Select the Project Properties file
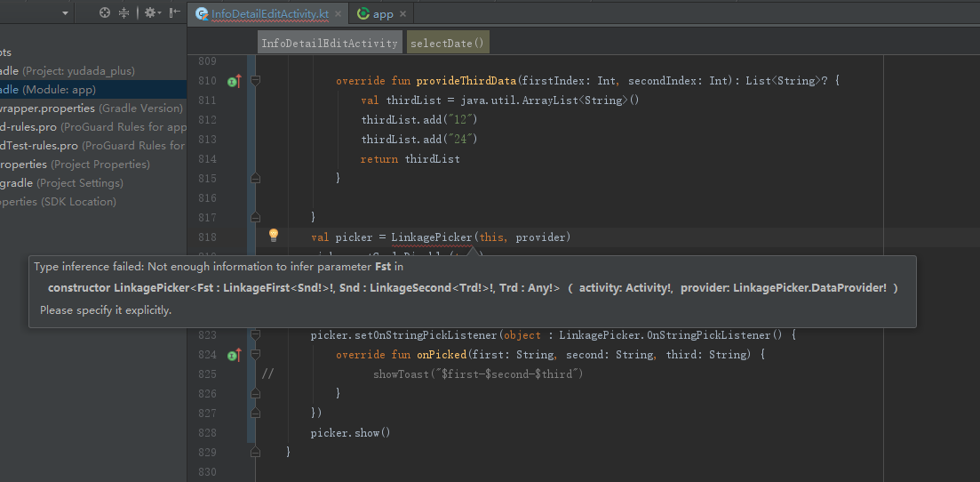980x482 pixels. [93, 165]
